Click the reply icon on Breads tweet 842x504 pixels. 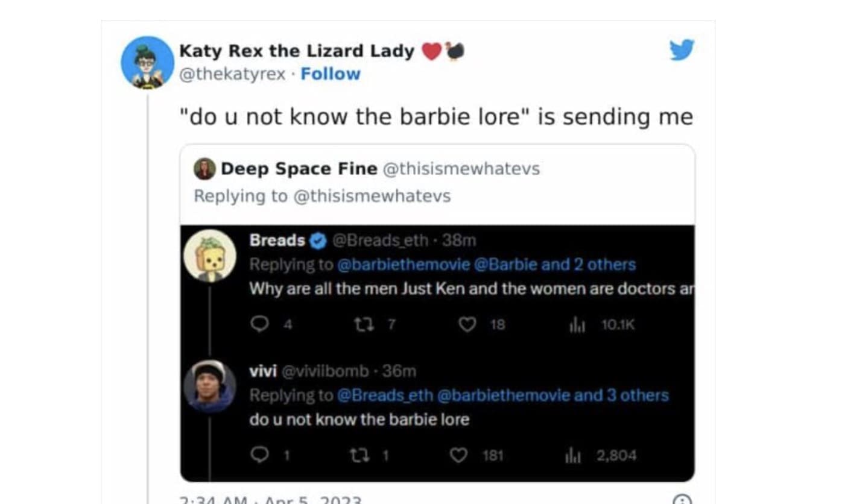259,325
